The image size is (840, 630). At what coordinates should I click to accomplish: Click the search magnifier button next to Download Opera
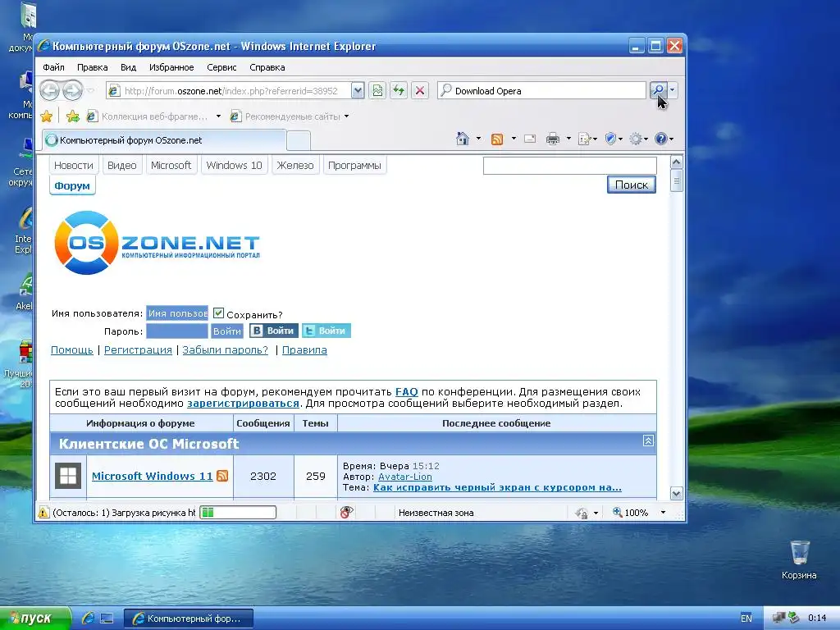[x=658, y=90]
